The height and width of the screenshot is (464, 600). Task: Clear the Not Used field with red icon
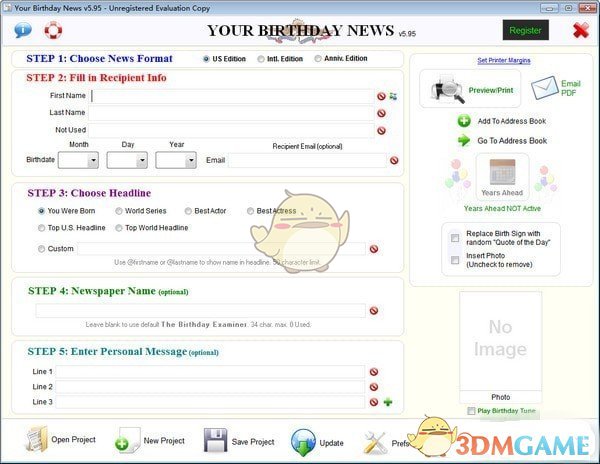pyautogui.click(x=381, y=130)
